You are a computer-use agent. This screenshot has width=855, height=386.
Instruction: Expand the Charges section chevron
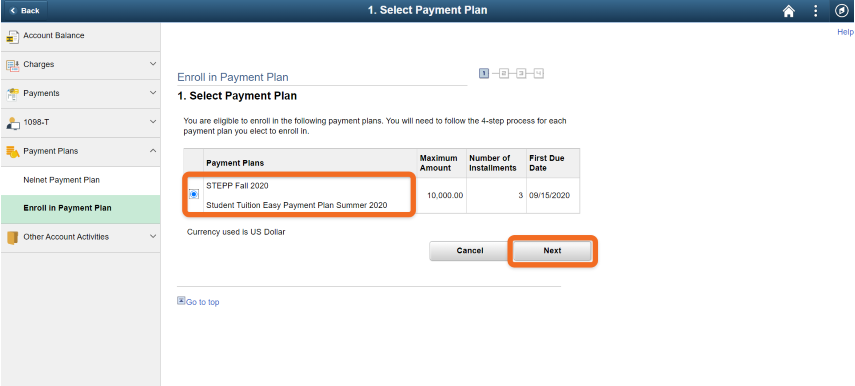click(153, 64)
